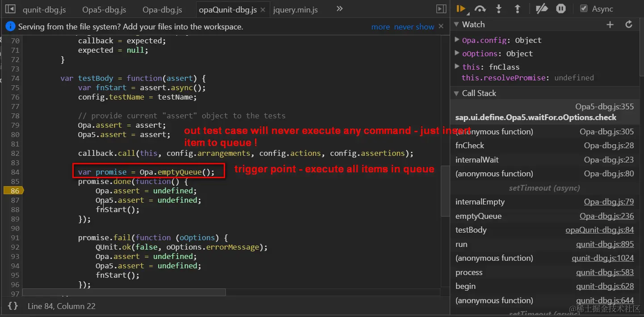Open the qunit-dbg.js:1024 link

point(603,258)
